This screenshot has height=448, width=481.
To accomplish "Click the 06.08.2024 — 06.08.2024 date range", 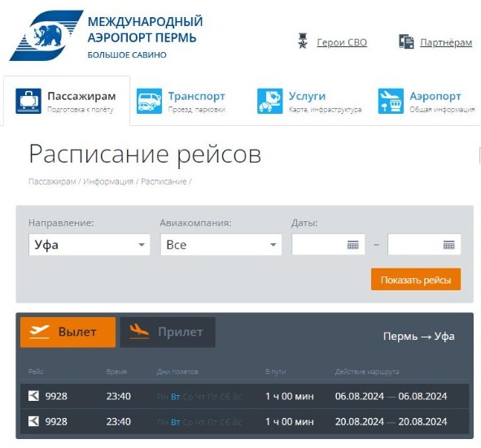I will pos(391,396).
